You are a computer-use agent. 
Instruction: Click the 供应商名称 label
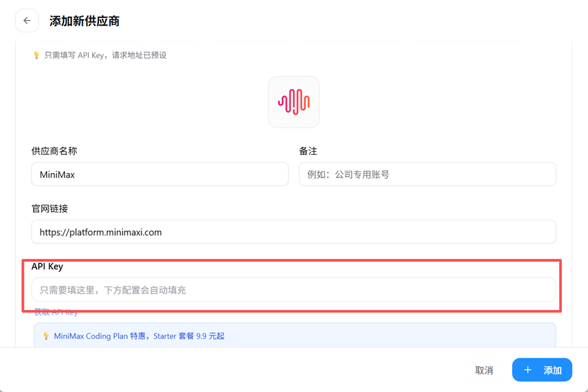54,151
